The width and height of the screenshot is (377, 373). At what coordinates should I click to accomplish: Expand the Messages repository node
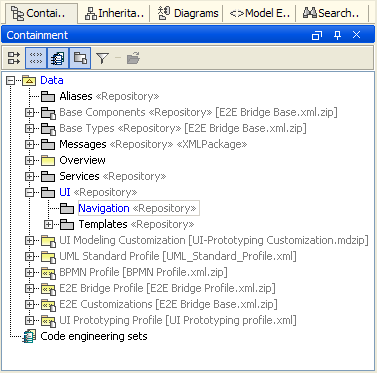coord(30,144)
